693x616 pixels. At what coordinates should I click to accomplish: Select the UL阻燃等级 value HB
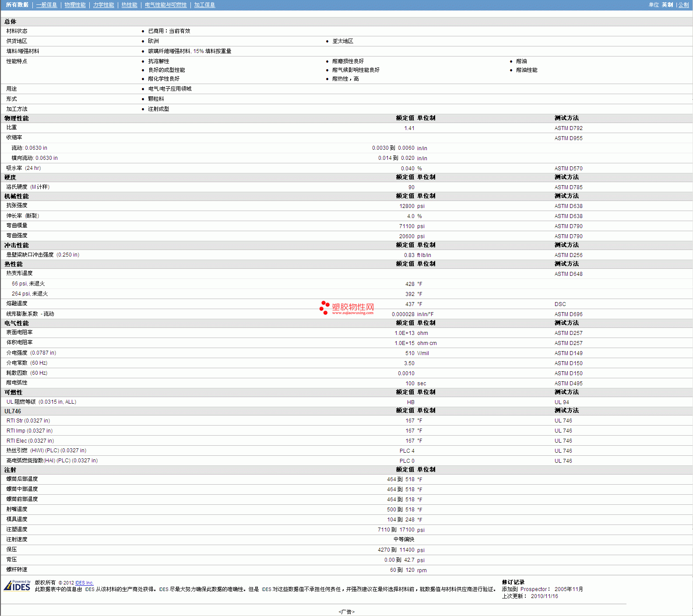click(x=411, y=402)
